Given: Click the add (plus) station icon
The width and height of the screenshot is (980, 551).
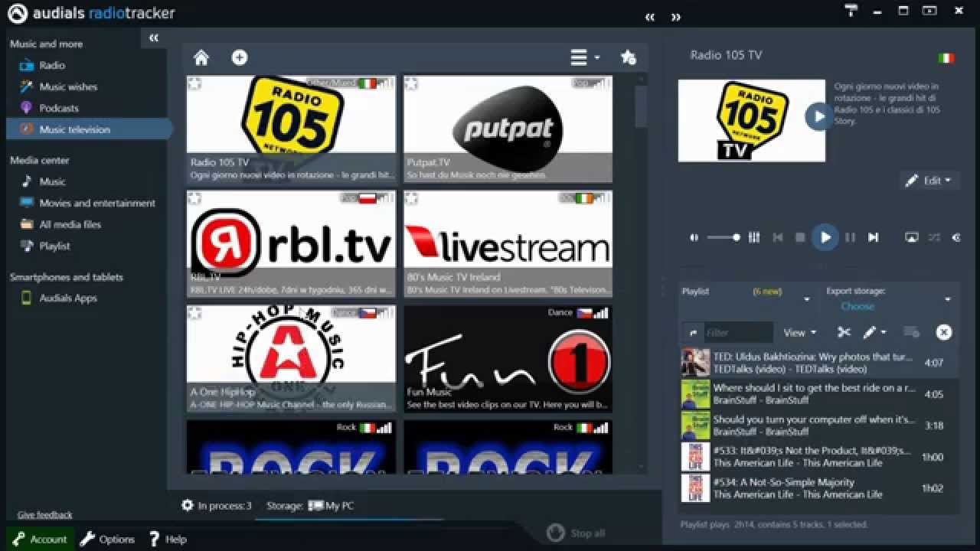Looking at the screenshot, I should [240, 57].
